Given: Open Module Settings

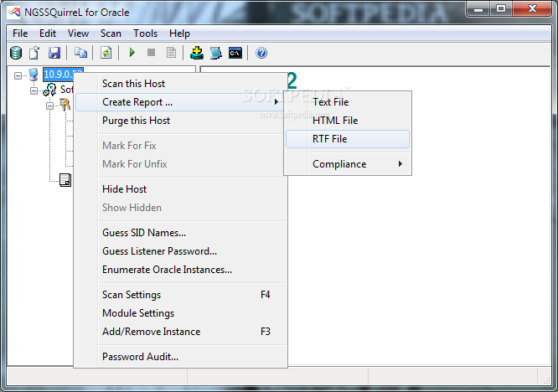Looking at the screenshot, I should click(181, 313).
